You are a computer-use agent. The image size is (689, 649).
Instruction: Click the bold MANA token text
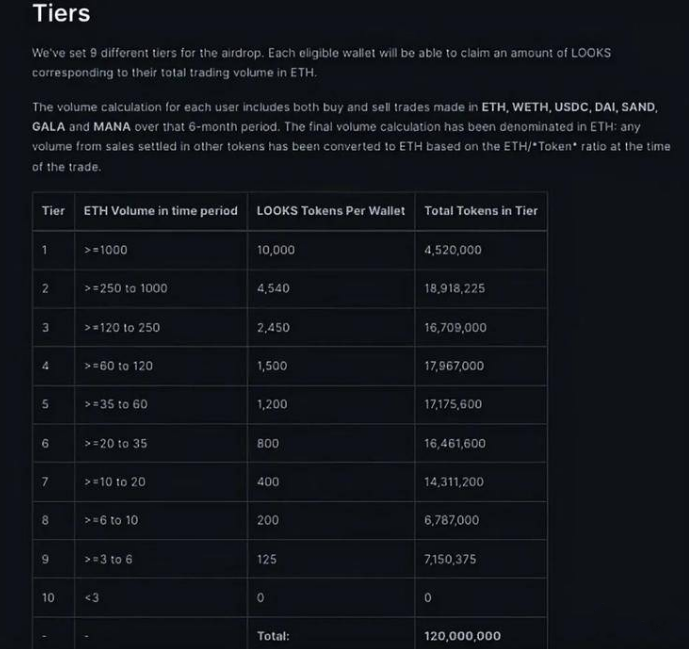click(112, 127)
